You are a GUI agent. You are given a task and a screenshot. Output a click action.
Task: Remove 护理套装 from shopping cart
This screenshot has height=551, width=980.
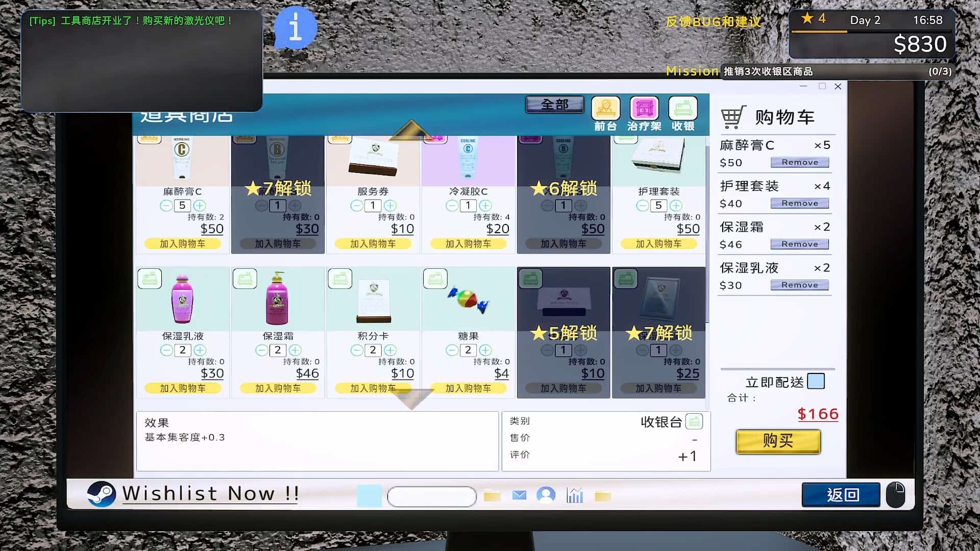(x=799, y=203)
